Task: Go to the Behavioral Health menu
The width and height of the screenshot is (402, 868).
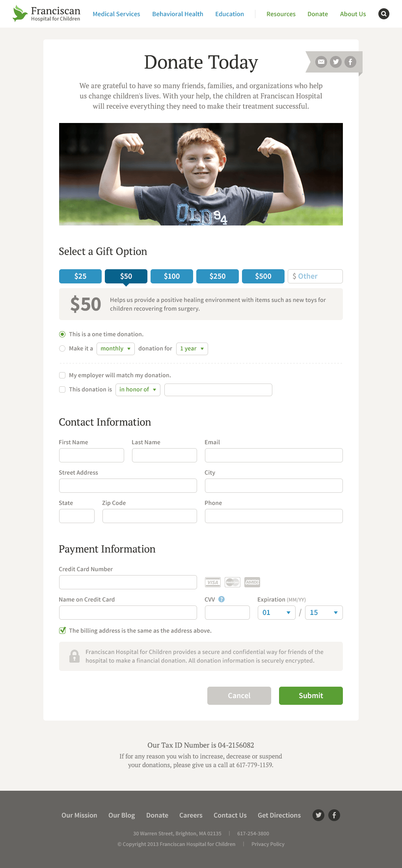Action: (x=178, y=14)
